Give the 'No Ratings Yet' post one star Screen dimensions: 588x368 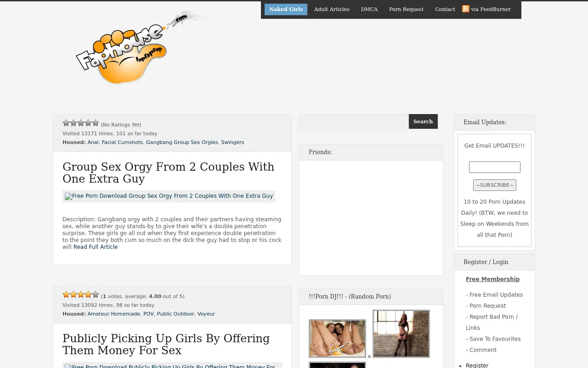point(66,123)
